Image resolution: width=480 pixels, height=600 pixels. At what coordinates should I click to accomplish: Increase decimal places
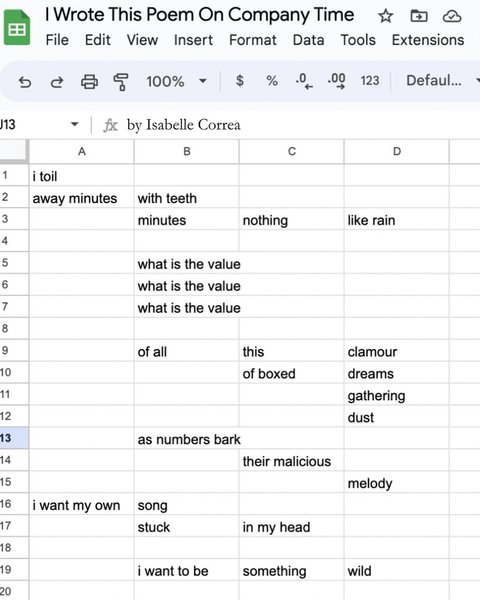point(336,81)
